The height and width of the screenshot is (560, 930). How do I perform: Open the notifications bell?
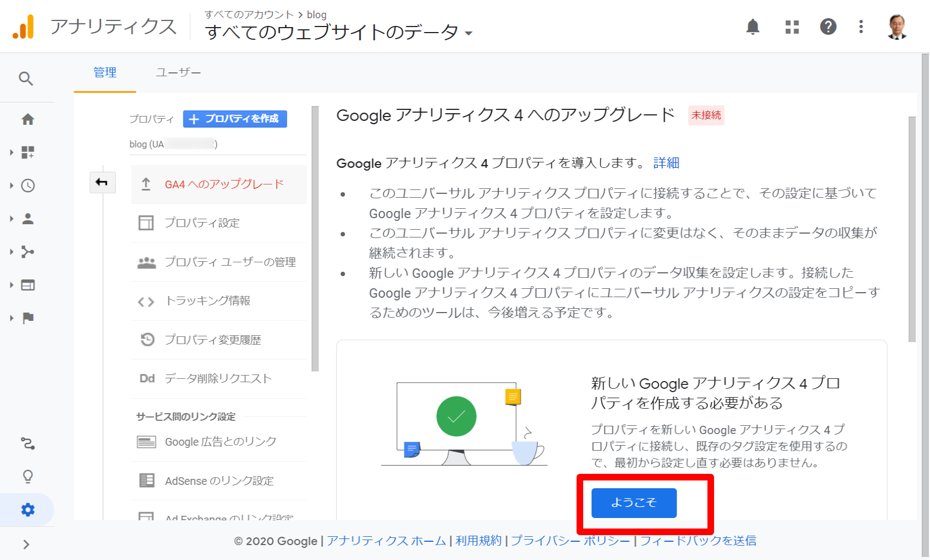[x=753, y=27]
